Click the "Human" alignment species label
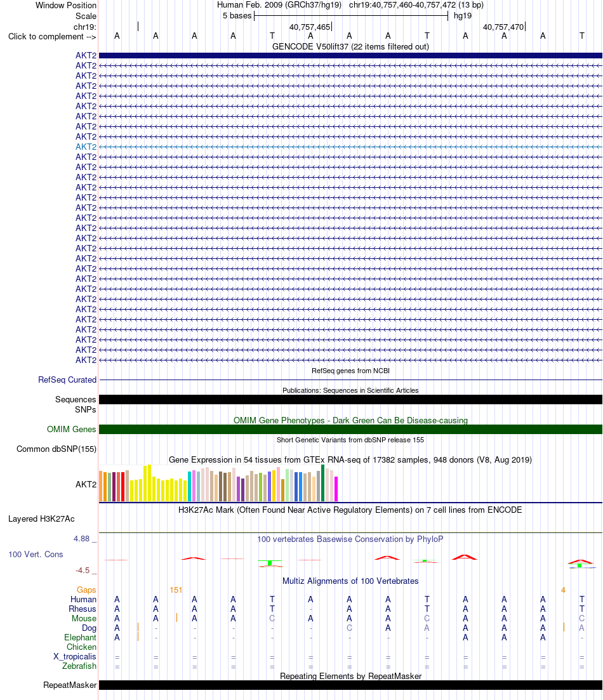Image resolution: width=603 pixels, height=700 pixels. pos(83,600)
